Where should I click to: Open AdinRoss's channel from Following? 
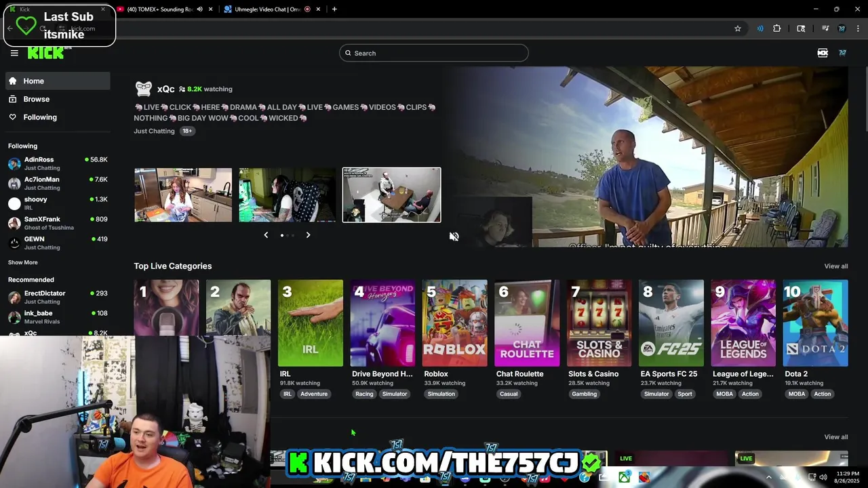[x=58, y=163]
